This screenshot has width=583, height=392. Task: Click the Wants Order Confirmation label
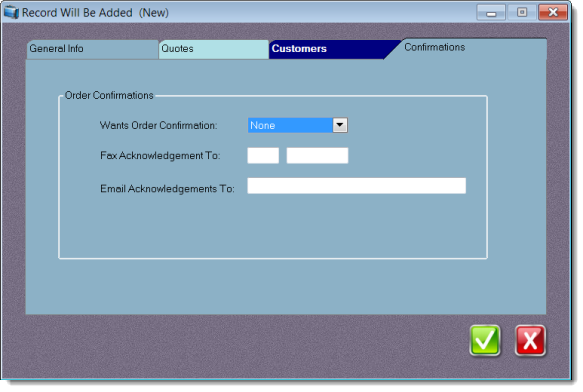(x=158, y=125)
